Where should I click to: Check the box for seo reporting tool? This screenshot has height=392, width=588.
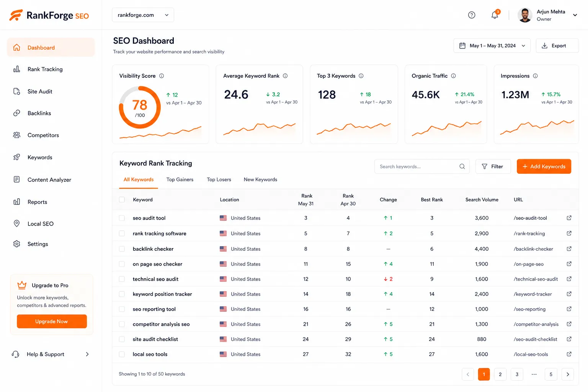pos(122,309)
